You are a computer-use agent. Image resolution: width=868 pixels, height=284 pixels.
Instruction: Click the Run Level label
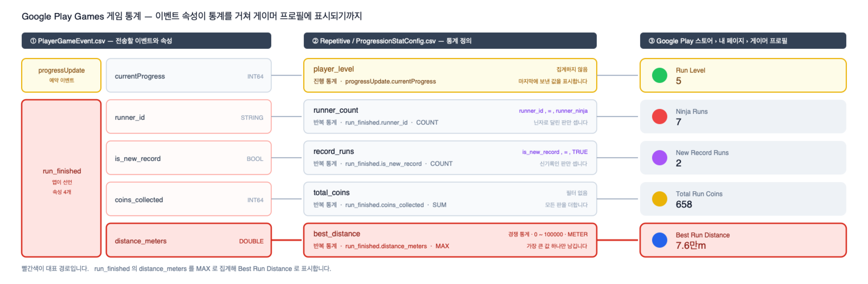[690, 70]
